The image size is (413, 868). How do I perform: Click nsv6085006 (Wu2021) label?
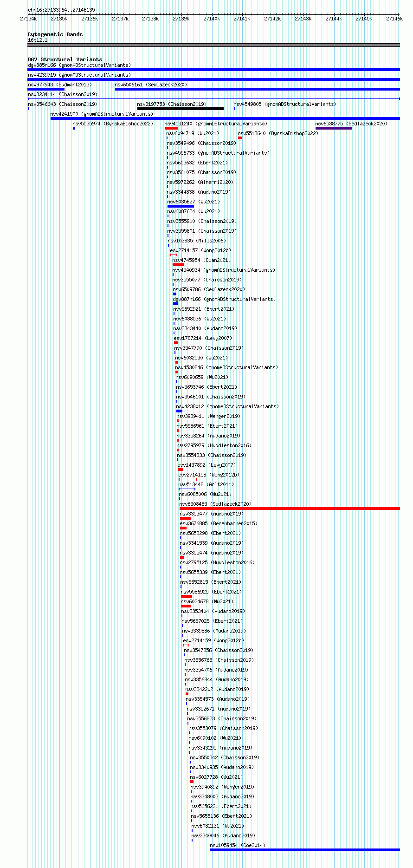(205, 494)
